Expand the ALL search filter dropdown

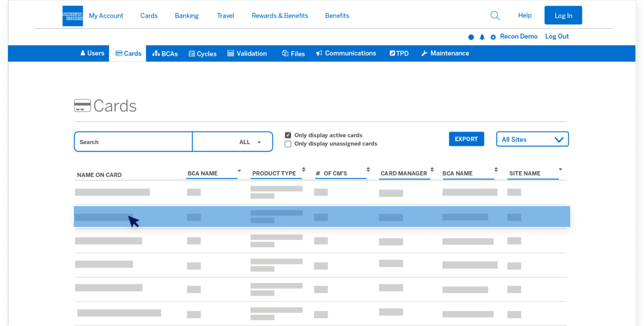click(250, 142)
